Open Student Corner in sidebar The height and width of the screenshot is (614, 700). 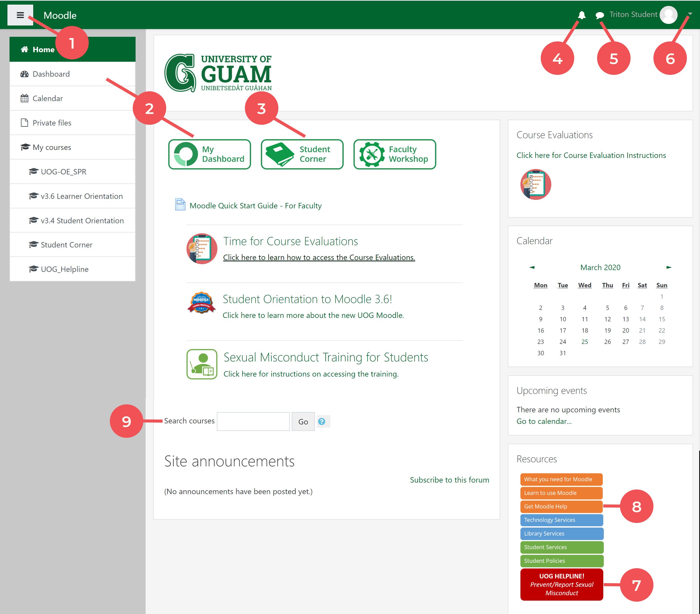tap(72, 245)
